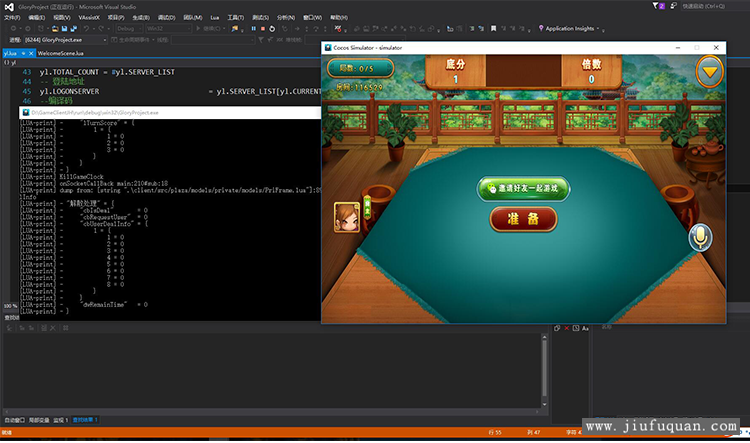The image size is (750, 443).
Task: Restart the debug session
Action: point(272,29)
